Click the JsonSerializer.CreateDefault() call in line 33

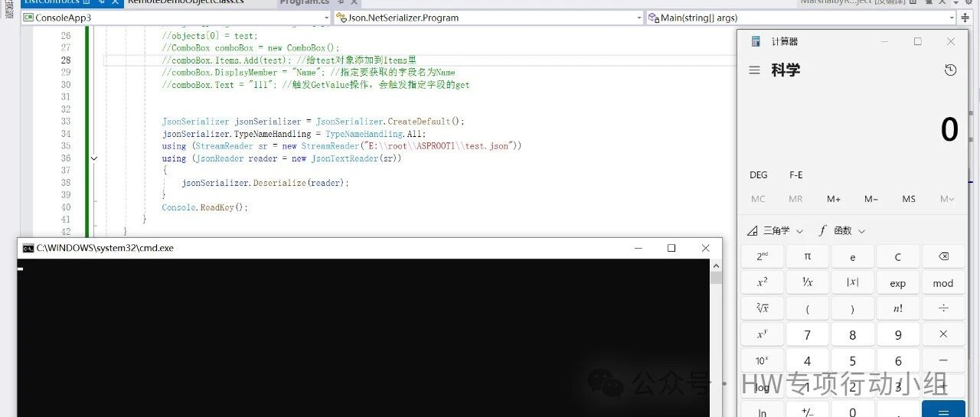pos(390,122)
